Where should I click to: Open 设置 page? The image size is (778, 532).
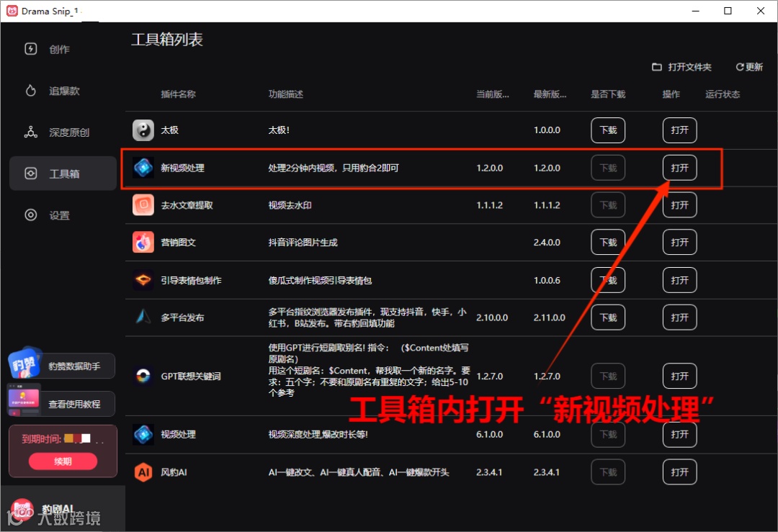(63, 215)
